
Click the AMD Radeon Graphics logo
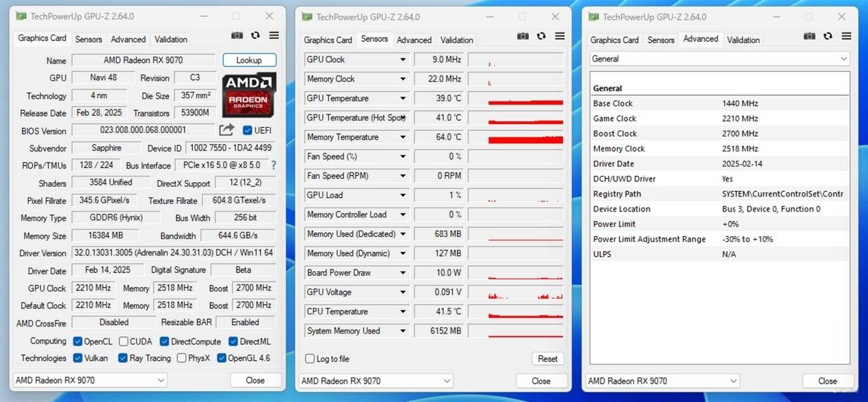click(x=249, y=95)
